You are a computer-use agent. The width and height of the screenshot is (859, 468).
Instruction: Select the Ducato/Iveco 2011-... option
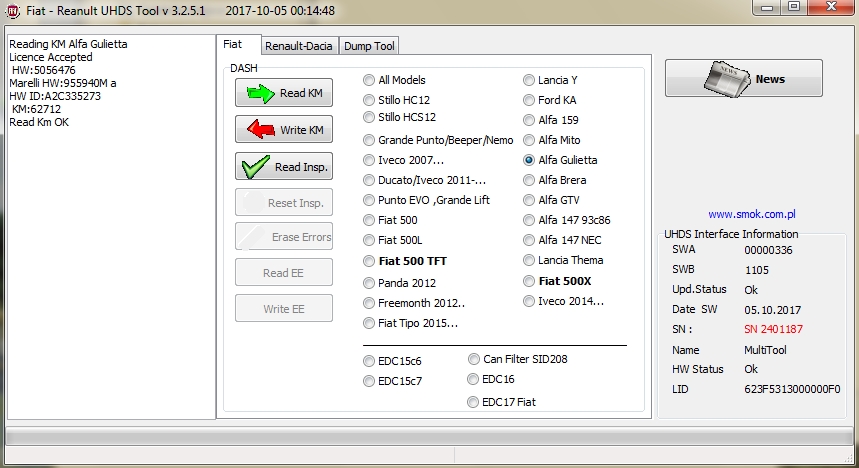[x=369, y=180]
